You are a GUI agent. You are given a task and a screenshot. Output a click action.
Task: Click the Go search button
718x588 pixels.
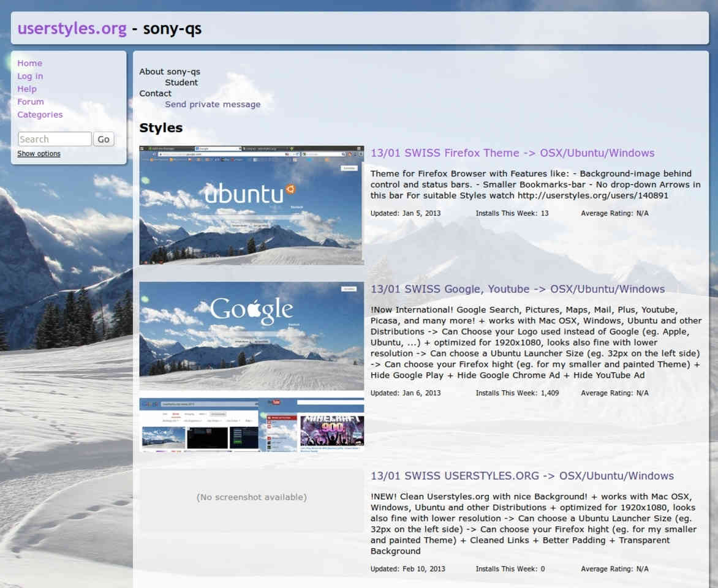tap(104, 139)
